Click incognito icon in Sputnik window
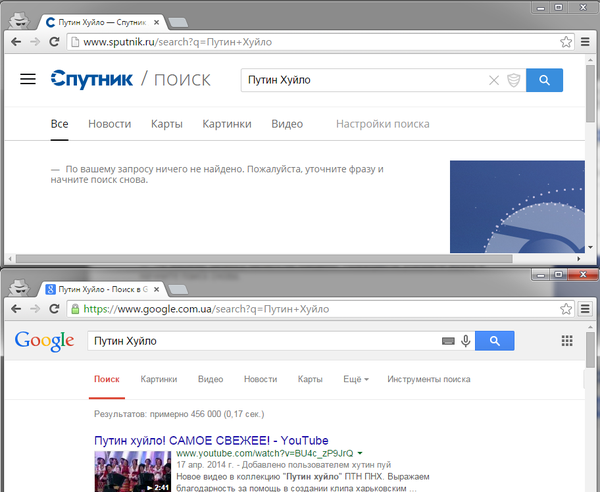The image size is (600, 492). click(19, 20)
